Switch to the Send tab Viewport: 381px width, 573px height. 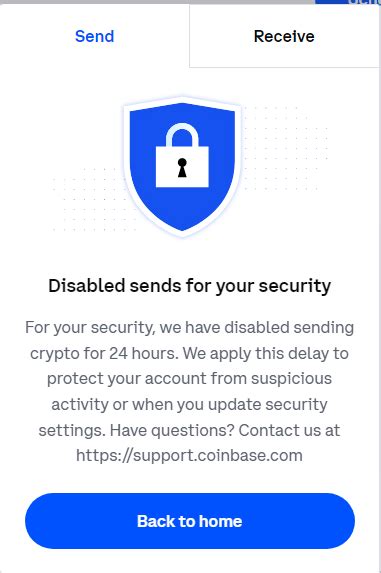click(95, 36)
